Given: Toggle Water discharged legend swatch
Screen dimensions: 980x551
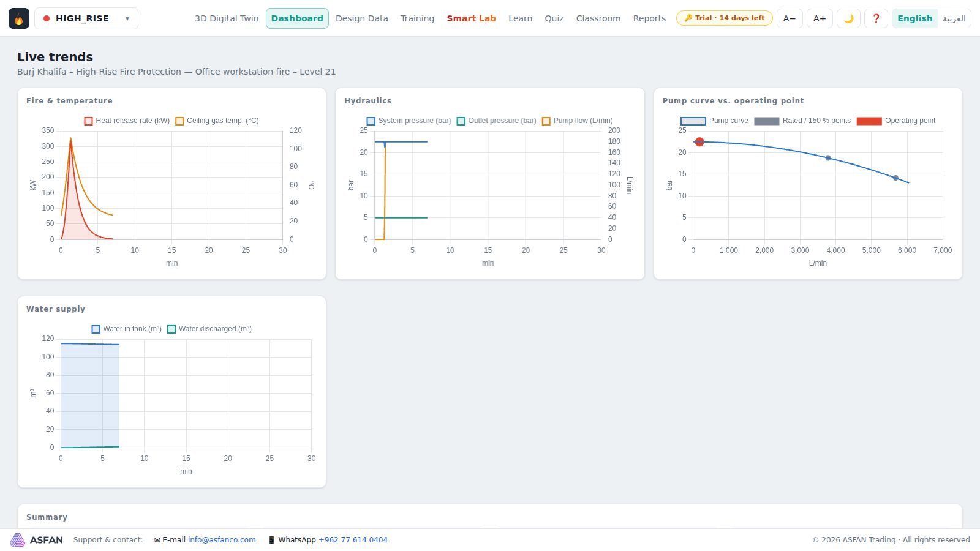Looking at the screenshot, I should point(171,329).
